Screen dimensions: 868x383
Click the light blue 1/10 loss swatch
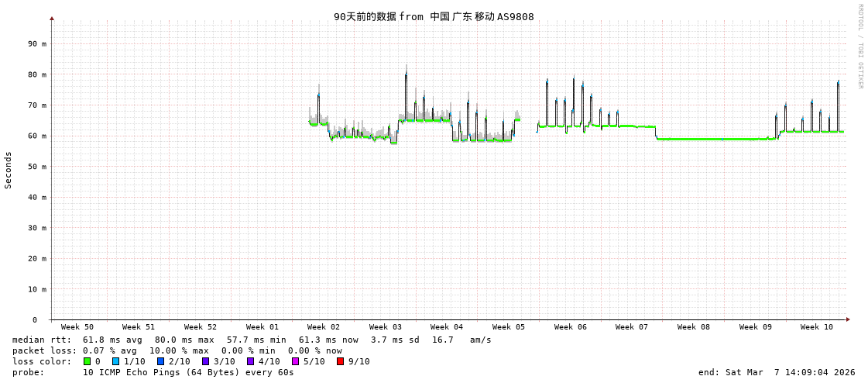pos(115,361)
